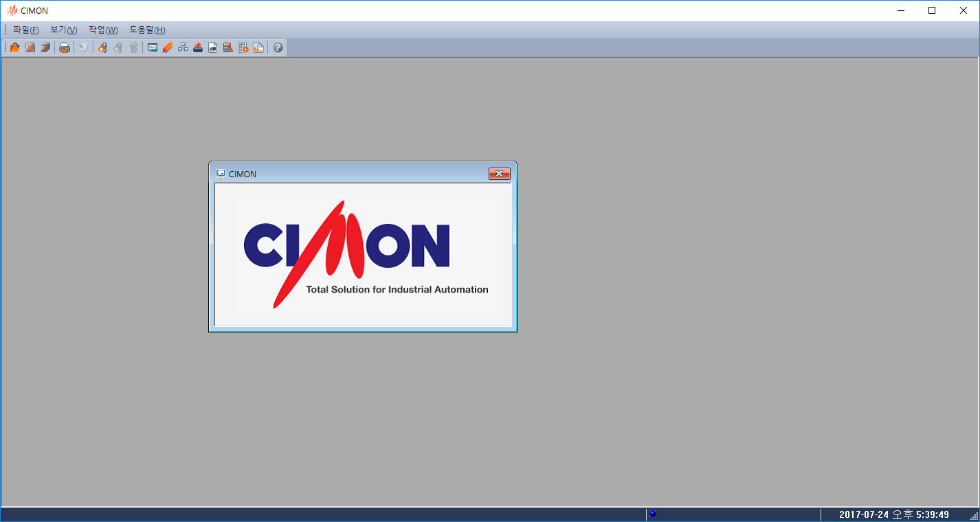Click the database with pencil icon
Image resolution: width=980 pixels, height=522 pixels.
(x=228, y=48)
